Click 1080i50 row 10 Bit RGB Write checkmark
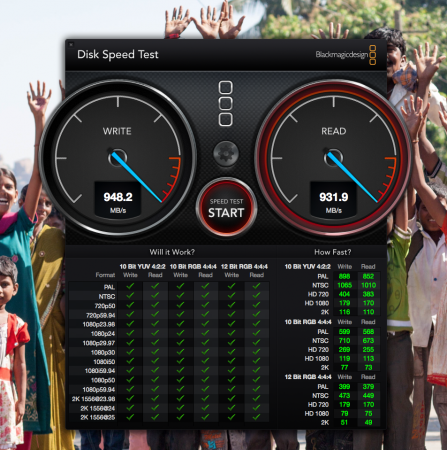Viewport: 447px width, 450px height. point(180,361)
